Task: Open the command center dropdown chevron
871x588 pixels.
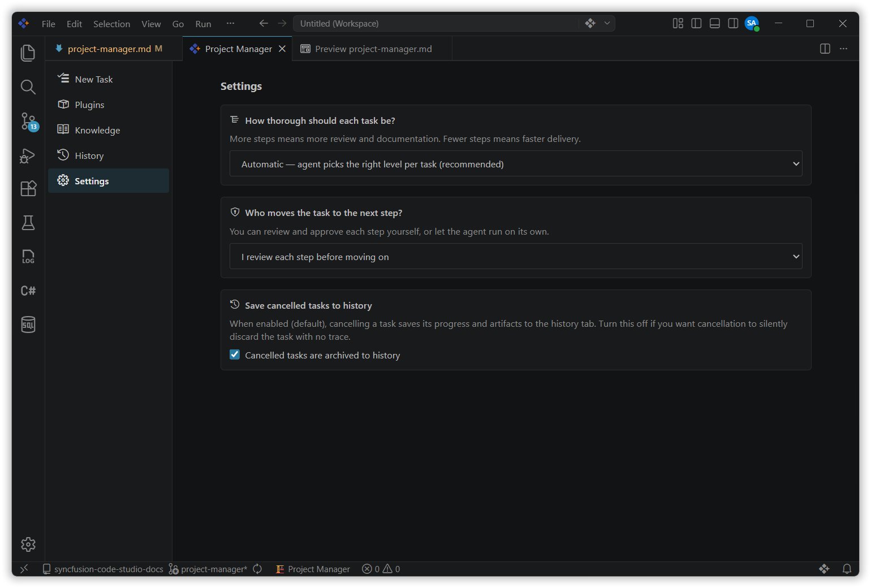Action: [607, 23]
